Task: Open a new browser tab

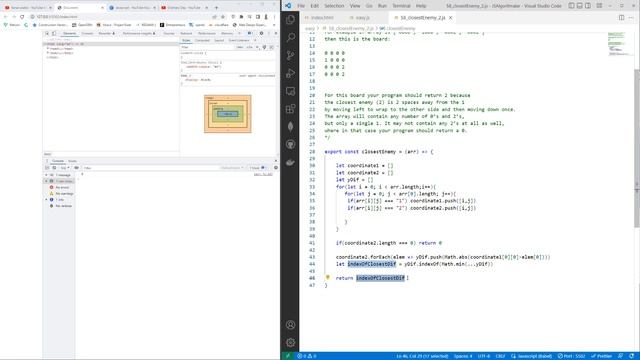Action: [216, 7]
